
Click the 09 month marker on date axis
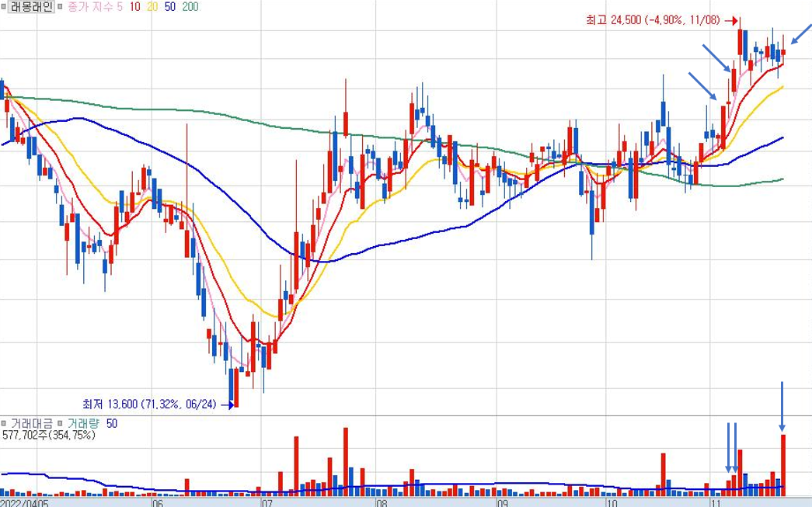(502, 503)
